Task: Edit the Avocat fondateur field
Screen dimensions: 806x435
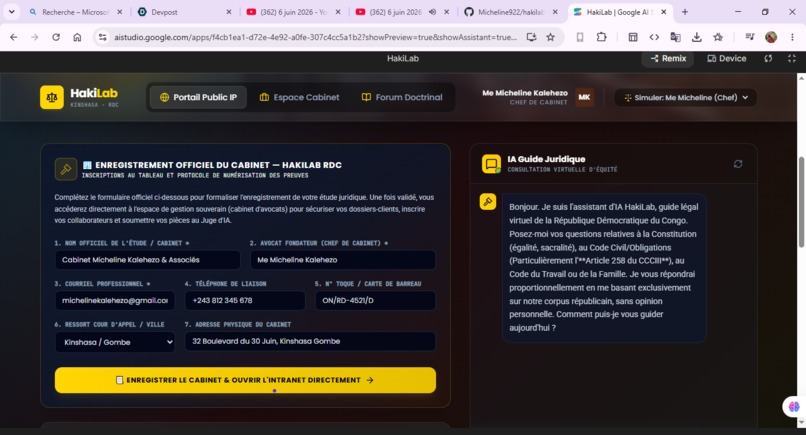Action: pyautogui.click(x=343, y=260)
